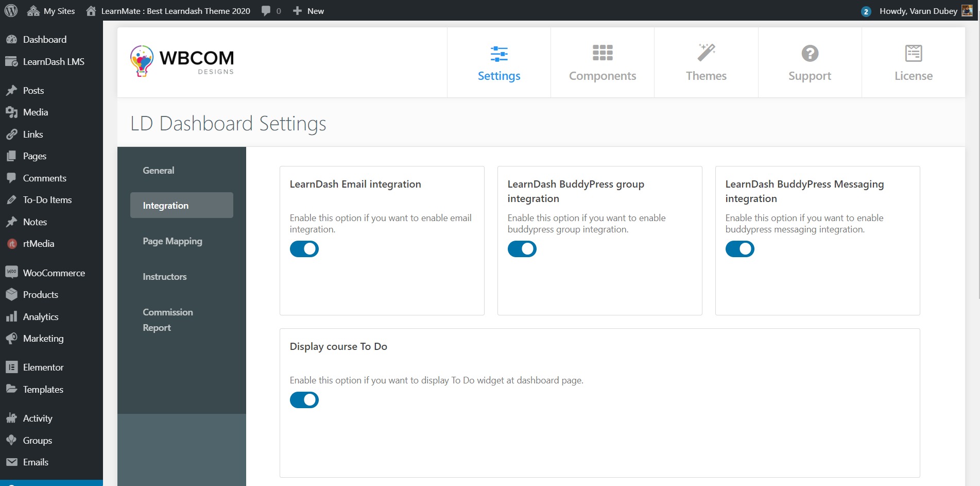Click the Comments speech bubble sidebar icon

pos(11,178)
